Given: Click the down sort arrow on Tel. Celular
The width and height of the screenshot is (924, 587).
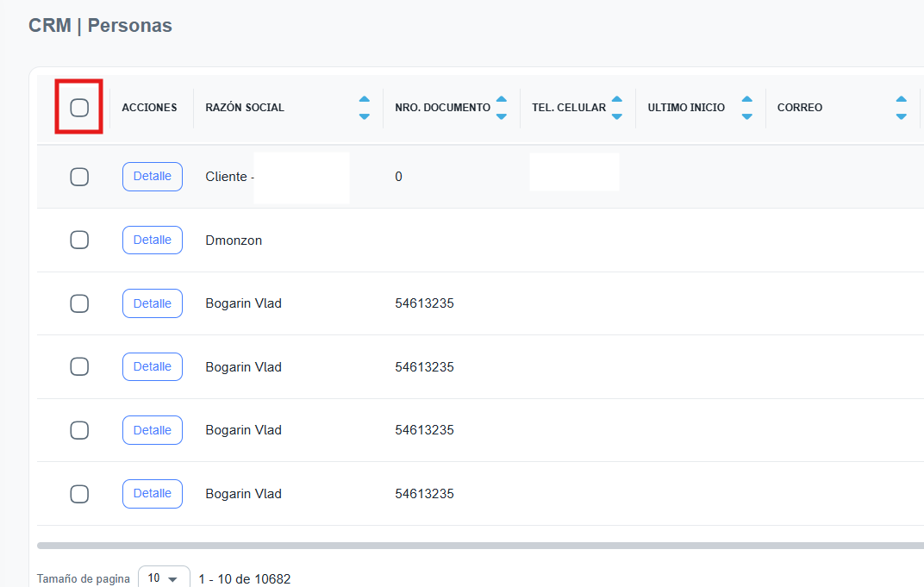Looking at the screenshot, I should [617, 116].
